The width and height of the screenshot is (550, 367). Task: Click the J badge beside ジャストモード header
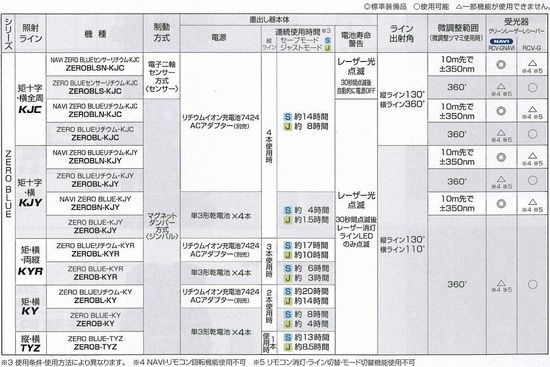coord(328,48)
